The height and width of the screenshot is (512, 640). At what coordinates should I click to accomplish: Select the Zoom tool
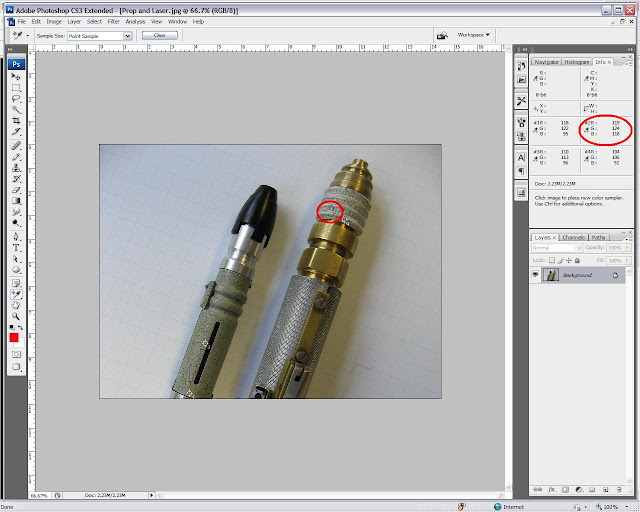(x=16, y=316)
